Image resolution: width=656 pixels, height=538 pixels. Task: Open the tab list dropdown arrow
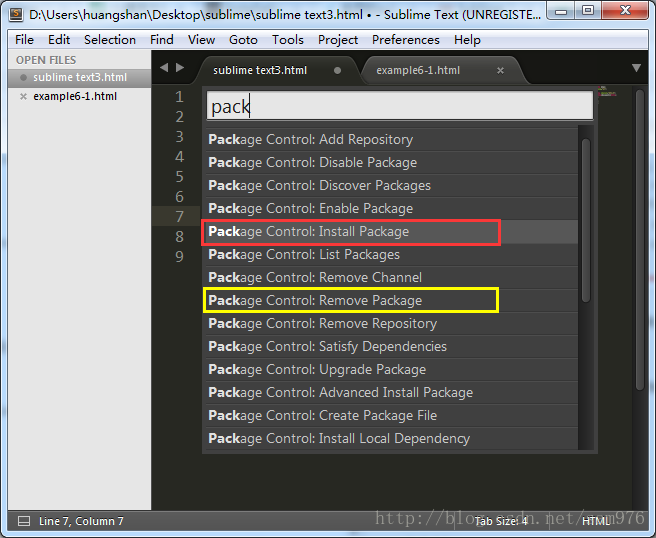coord(636,68)
